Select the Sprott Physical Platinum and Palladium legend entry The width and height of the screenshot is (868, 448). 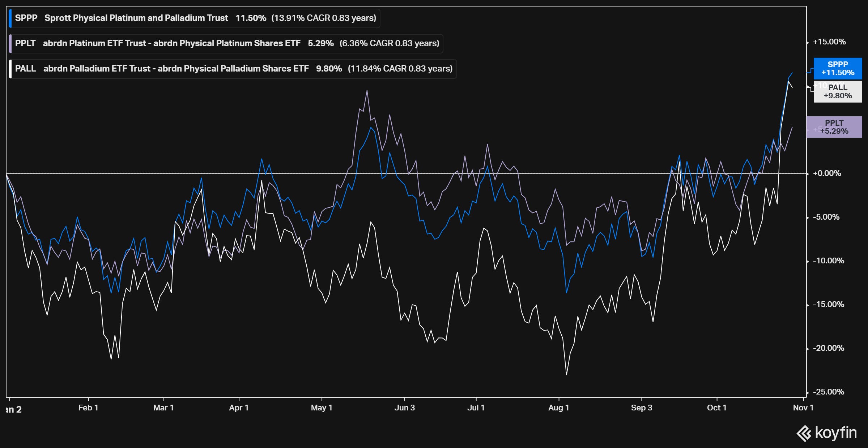(136, 18)
